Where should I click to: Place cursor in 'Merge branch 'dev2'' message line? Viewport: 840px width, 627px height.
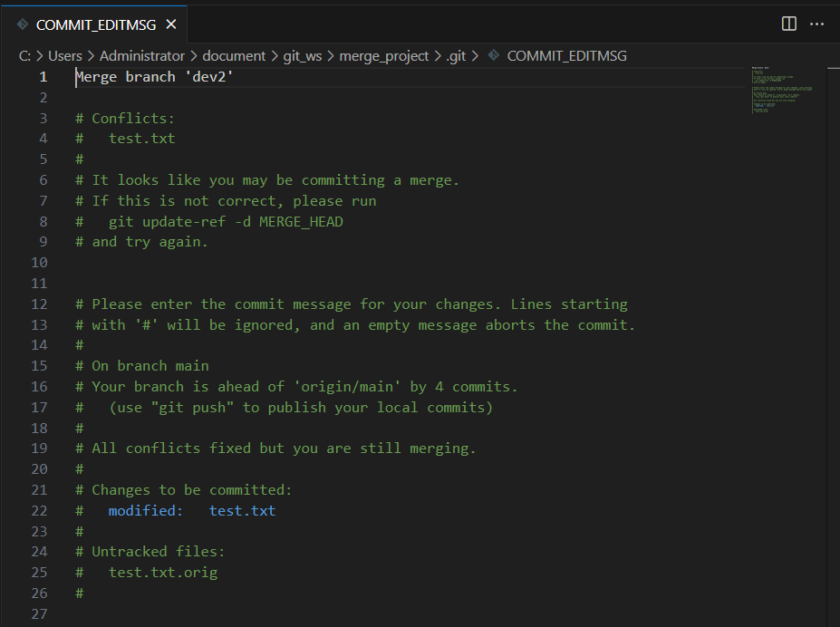tap(155, 77)
